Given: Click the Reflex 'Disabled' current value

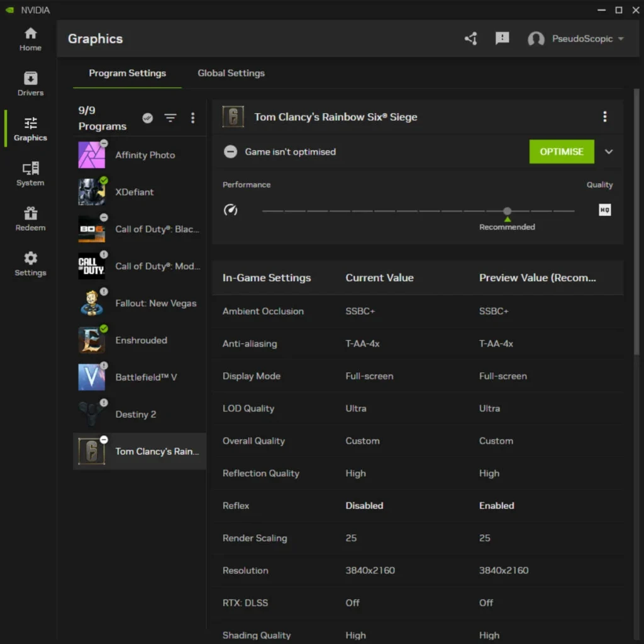Looking at the screenshot, I should click(x=364, y=506).
